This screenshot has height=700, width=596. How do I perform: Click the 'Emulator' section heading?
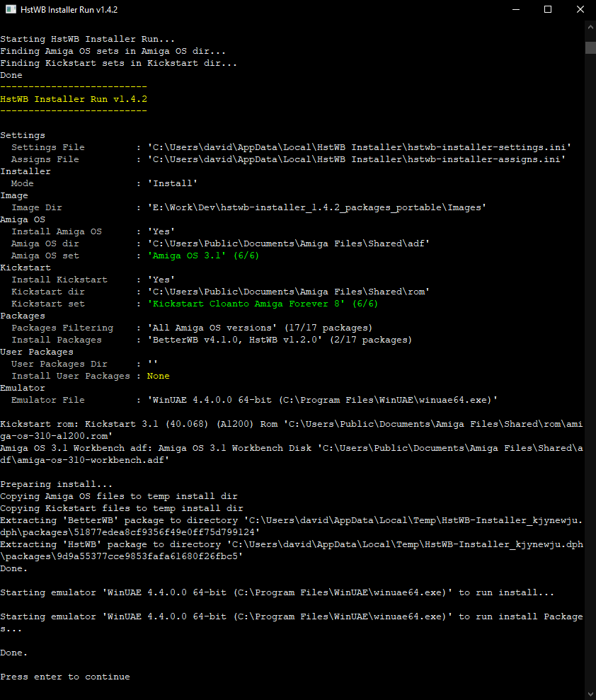[x=23, y=389]
